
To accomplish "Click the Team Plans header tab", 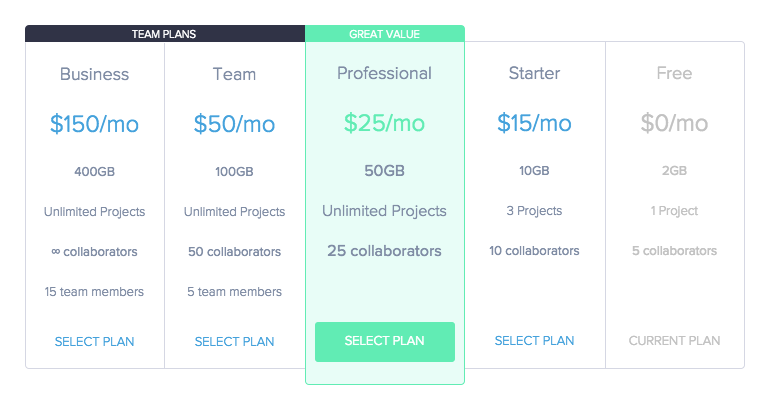I will tap(165, 34).
